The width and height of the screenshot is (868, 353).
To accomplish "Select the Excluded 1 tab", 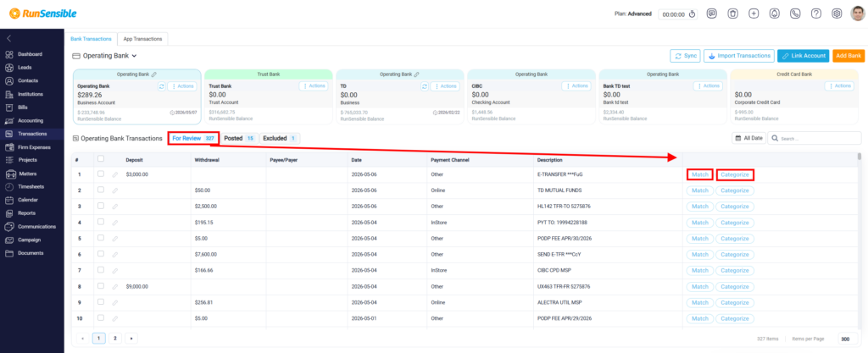I will [280, 138].
